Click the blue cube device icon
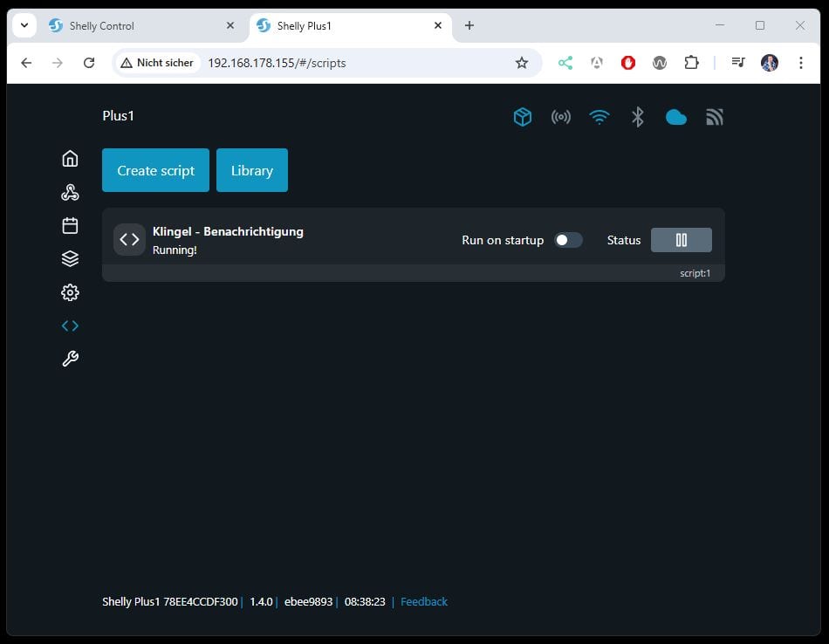 coord(523,117)
